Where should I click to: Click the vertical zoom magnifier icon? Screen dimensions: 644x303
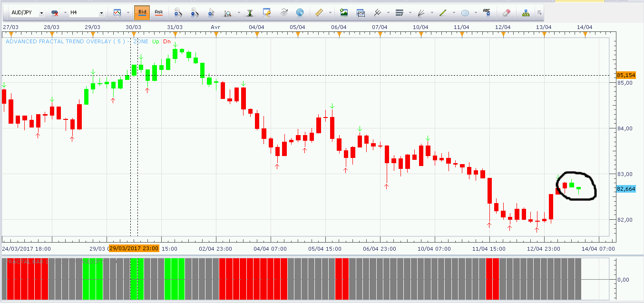(x=228, y=13)
